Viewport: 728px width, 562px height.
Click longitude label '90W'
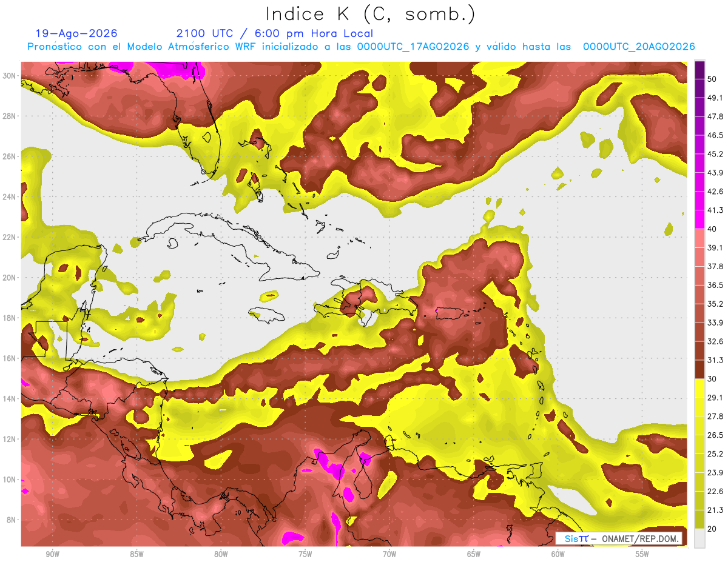pos(52,554)
